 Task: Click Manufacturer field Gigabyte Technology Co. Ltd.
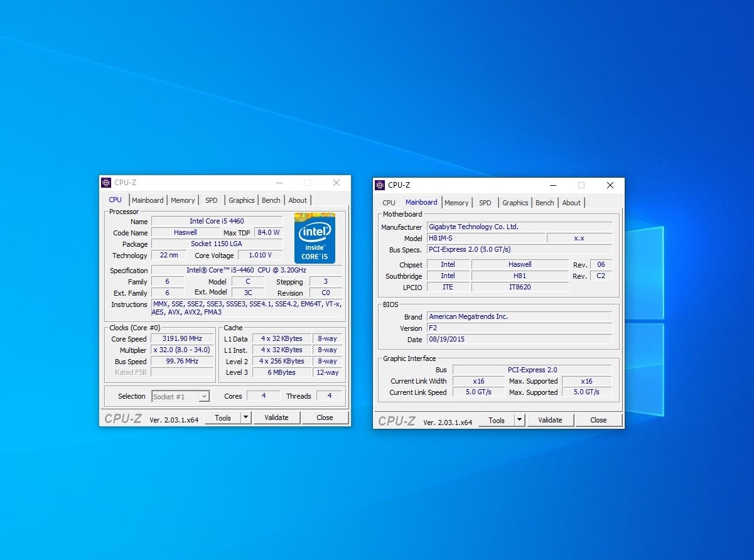519,227
